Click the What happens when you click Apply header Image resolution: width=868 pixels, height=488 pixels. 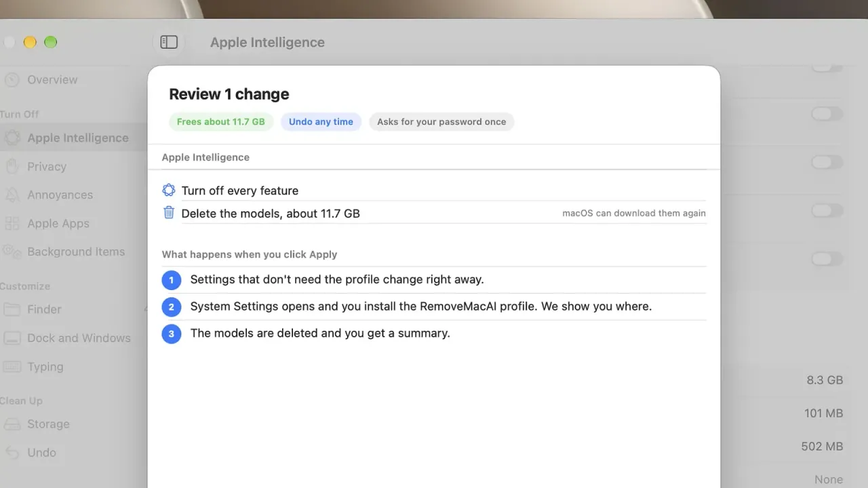[250, 255]
